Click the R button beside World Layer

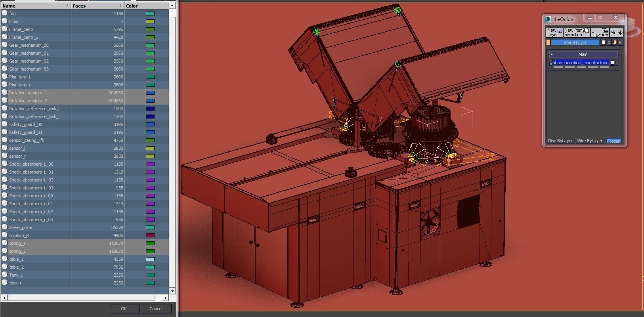pyautogui.click(x=620, y=42)
